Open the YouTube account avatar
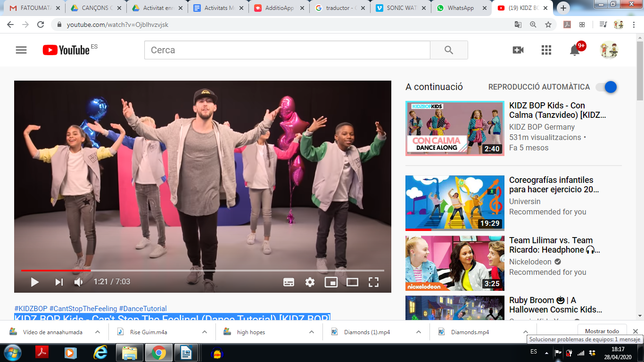644x362 pixels. pyautogui.click(x=609, y=50)
